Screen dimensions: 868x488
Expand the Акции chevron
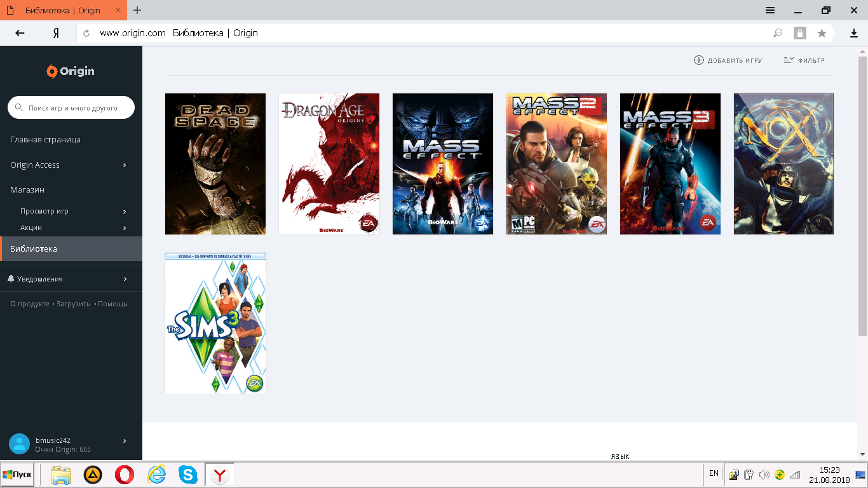pos(125,228)
